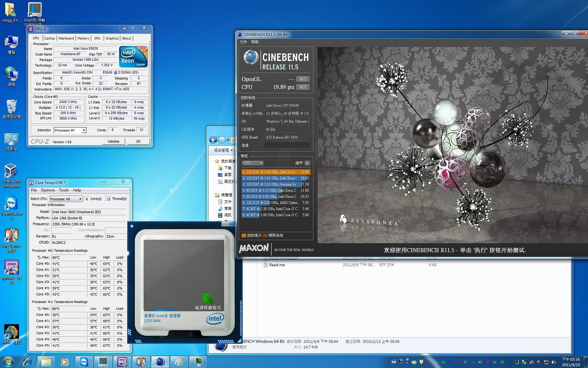Viewport: 588px width, 368px height.
Task: Open the 網路 desktop icon
Action: (11, 77)
